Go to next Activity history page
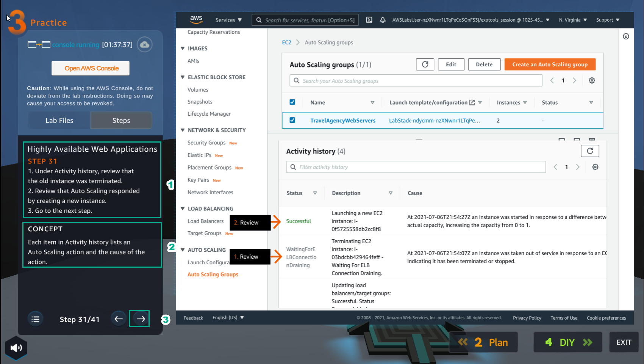644x364 pixels. coord(578,167)
